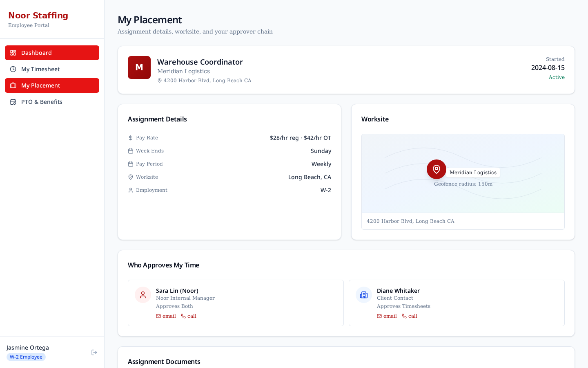Click the W-2 employment value
This screenshot has width=588, height=368.
[x=326, y=190]
